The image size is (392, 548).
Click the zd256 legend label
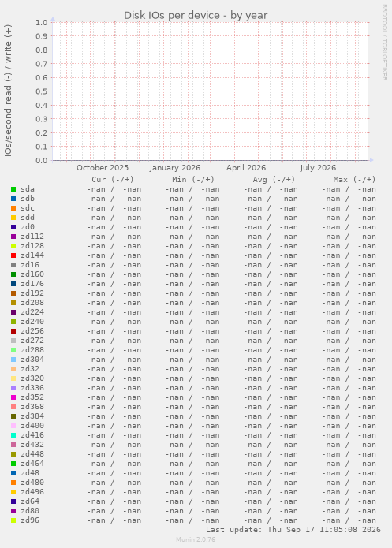point(32,331)
